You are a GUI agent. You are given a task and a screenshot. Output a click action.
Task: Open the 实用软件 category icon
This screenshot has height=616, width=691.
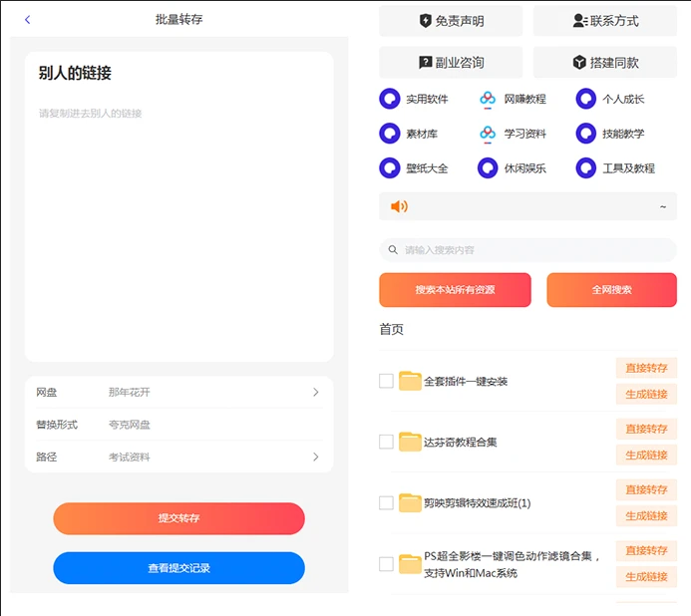389,99
